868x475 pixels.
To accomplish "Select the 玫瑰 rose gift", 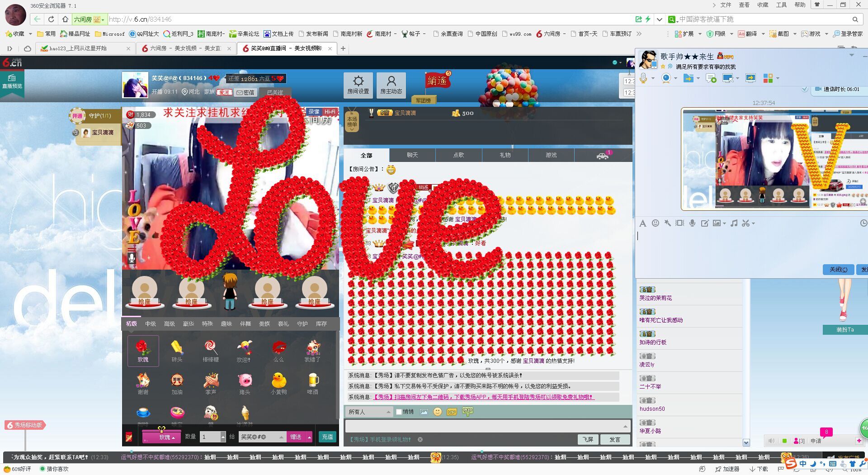I will pos(143,351).
